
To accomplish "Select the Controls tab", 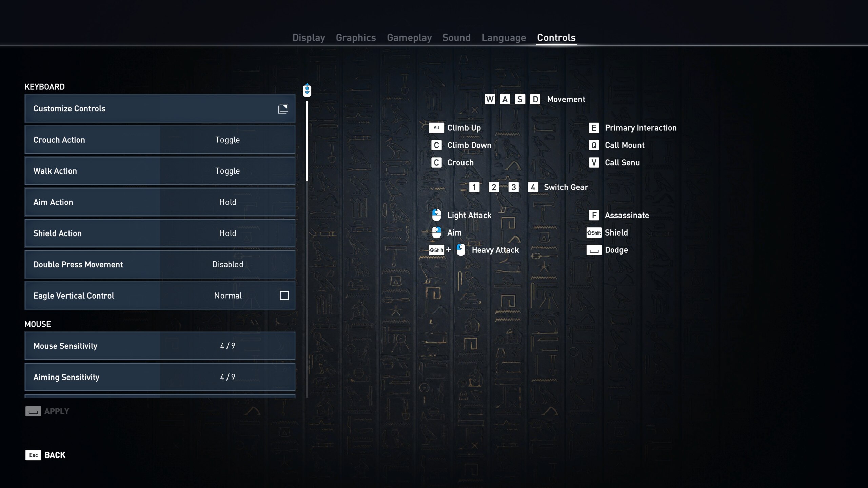I will [555, 38].
